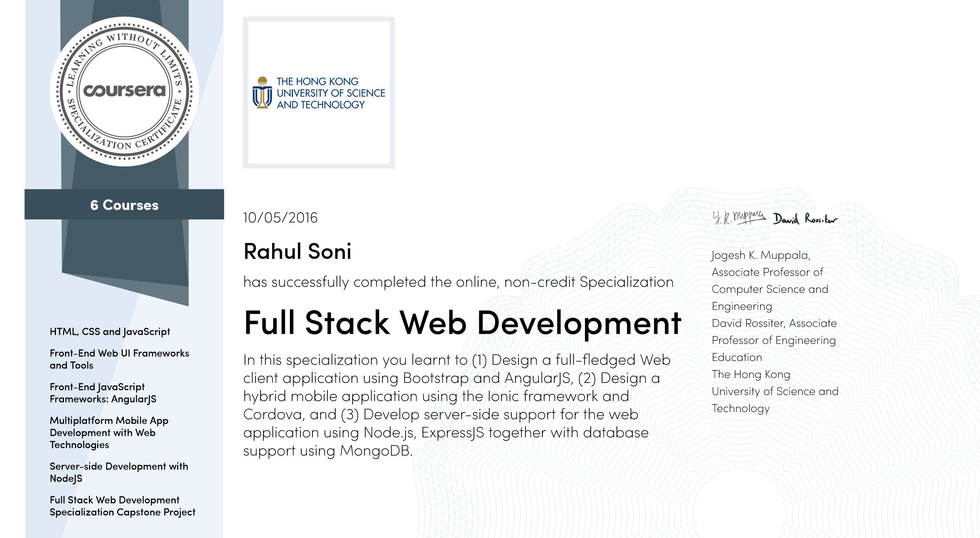Click Jogesh K. Muppala instructor name
980x538 pixels.
pos(760,255)
